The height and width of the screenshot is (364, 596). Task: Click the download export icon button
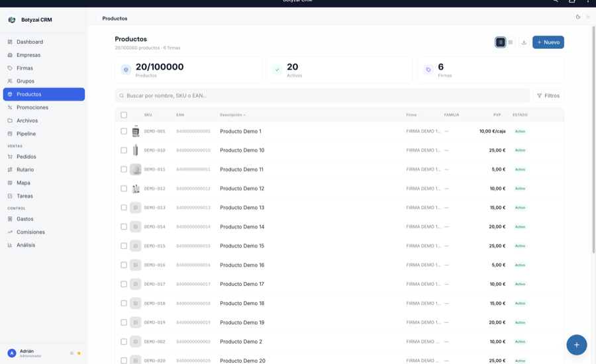[524, 42]
